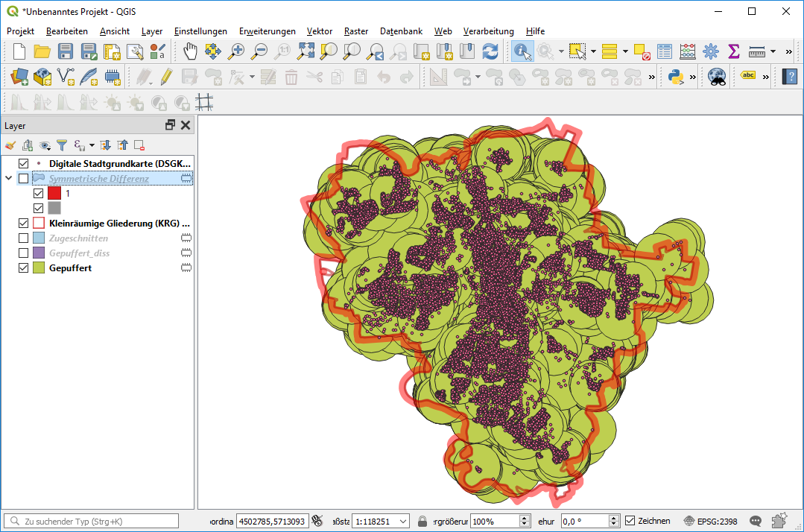Click the filter legend funnel icon

coord(62,145)
